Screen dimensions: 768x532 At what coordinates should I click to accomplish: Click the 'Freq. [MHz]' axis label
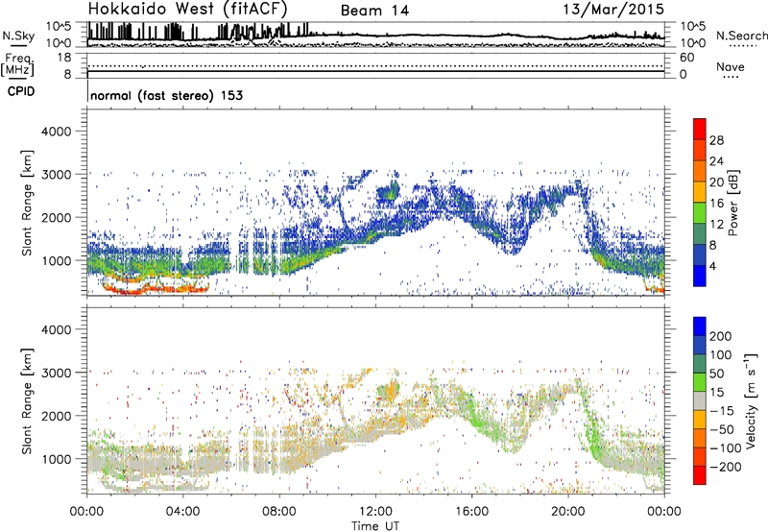[18, 64]
